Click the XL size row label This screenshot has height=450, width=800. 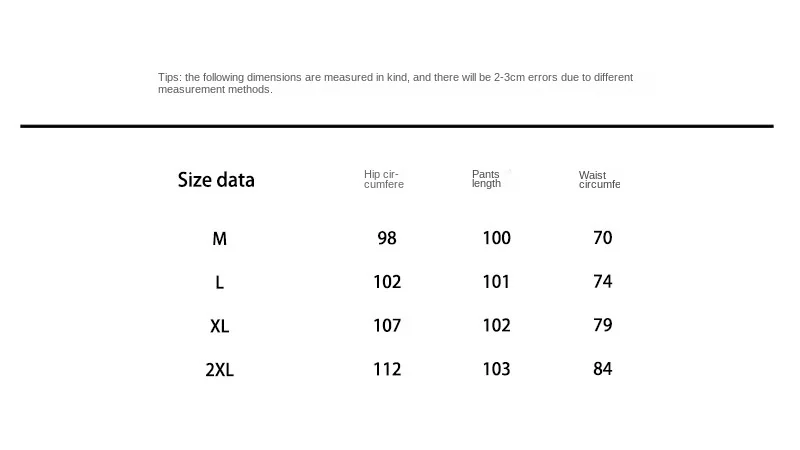[x=219, y=326]
